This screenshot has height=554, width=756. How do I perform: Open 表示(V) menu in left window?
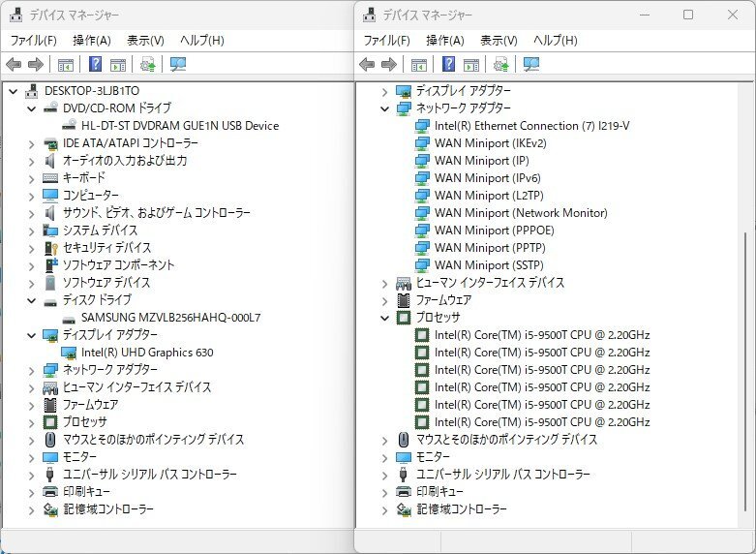click(x=145, y=40)
